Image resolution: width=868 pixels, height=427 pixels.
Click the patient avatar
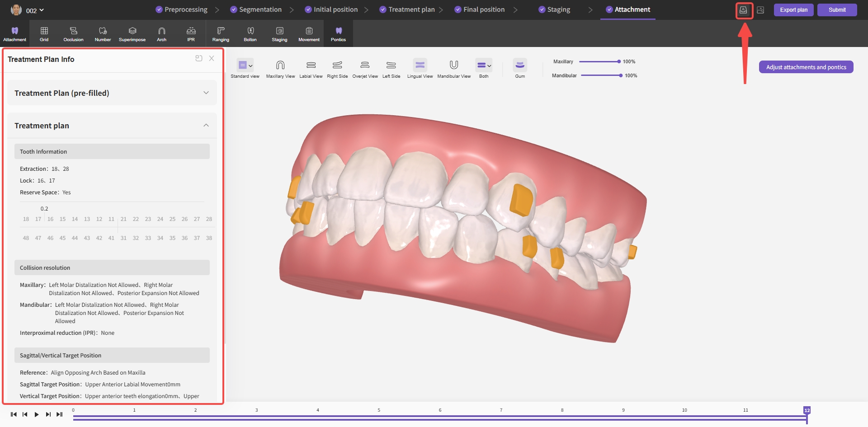click(16, 9)
